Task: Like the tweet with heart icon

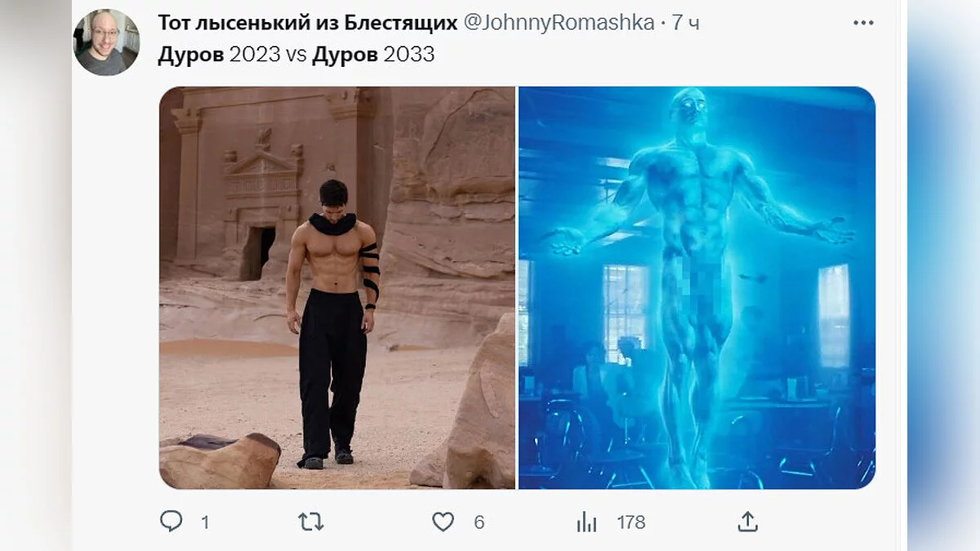Action: coord(443,522)
